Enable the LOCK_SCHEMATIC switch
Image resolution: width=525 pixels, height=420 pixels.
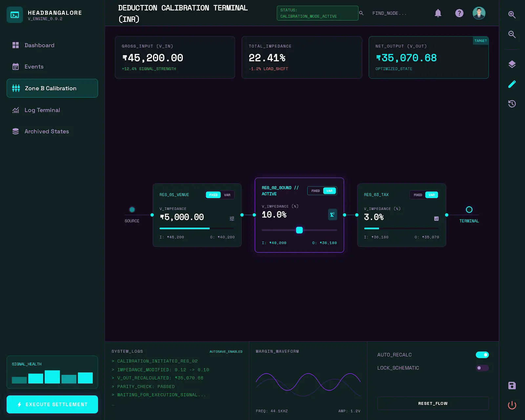tap(482, 368)
